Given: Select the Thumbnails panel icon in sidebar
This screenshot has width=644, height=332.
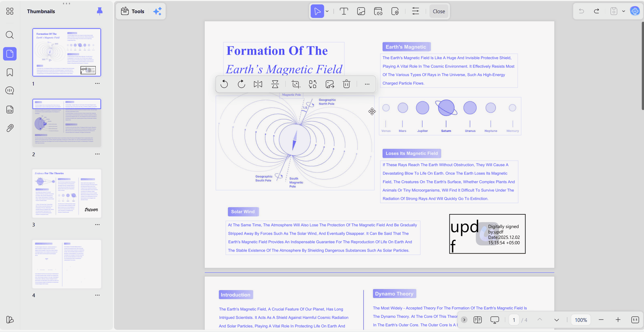Looking at the screenshot, I should (10, 54).
